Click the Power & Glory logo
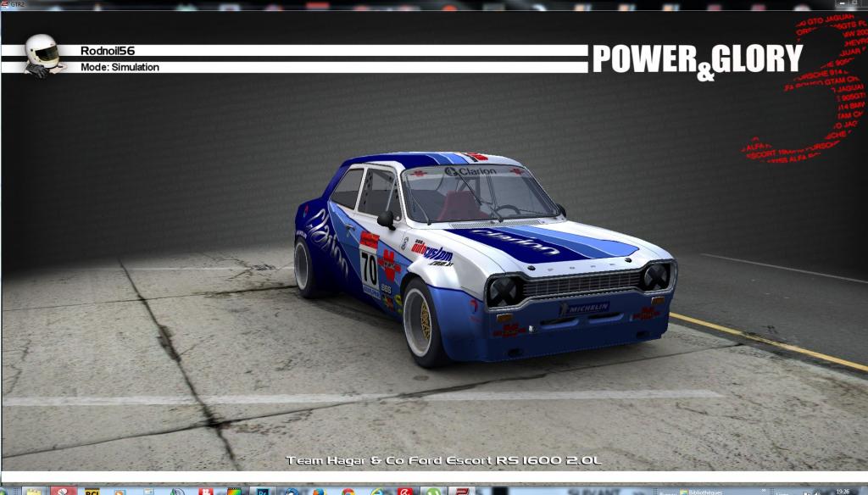 [x=698, y=61]
